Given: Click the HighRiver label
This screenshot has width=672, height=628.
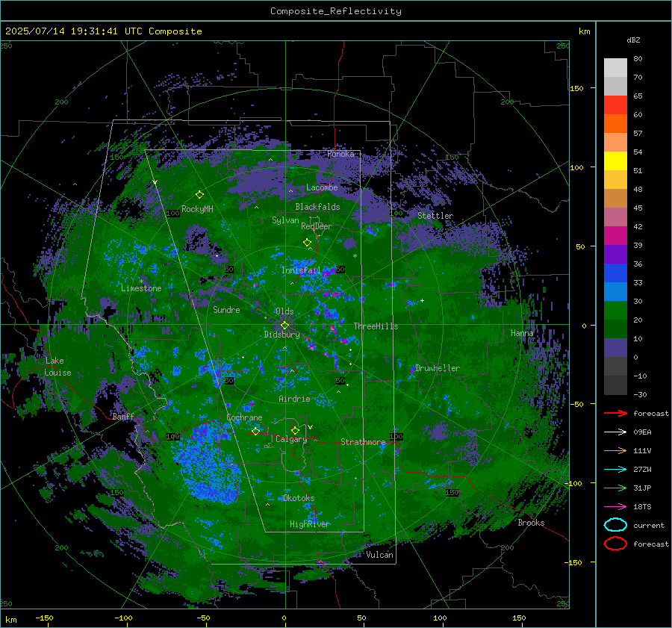Looking at the screenshot, I should (309, 525).
